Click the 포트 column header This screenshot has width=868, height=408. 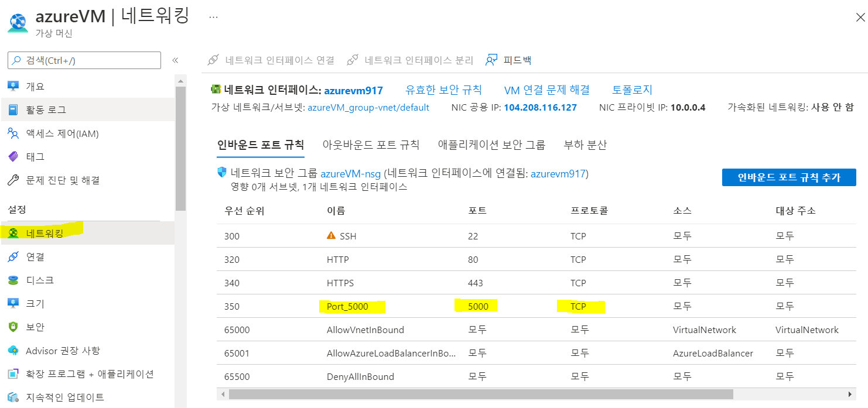point(477,211)
